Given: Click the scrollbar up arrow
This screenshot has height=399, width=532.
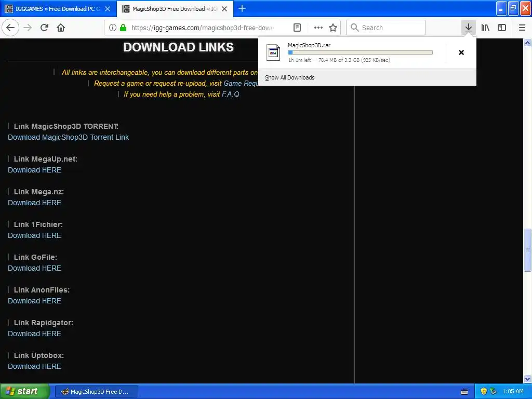Looking at the screenshot, I should click(527, 43).
